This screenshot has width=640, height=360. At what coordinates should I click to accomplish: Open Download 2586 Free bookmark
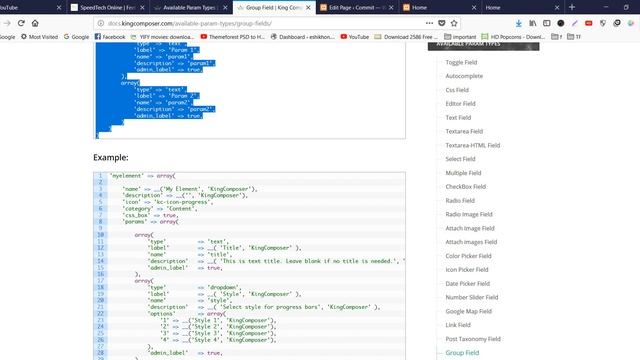(x=407, y=37)
